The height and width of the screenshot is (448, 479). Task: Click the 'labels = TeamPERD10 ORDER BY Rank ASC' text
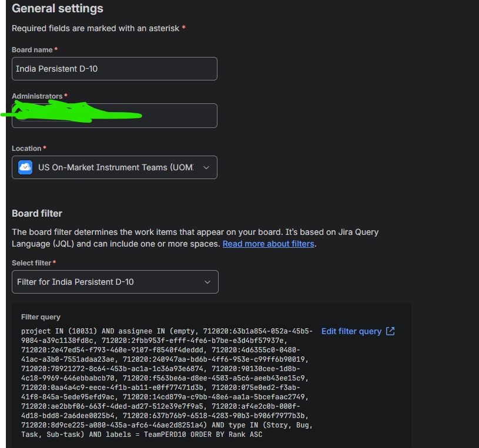(x=184, y=434)
